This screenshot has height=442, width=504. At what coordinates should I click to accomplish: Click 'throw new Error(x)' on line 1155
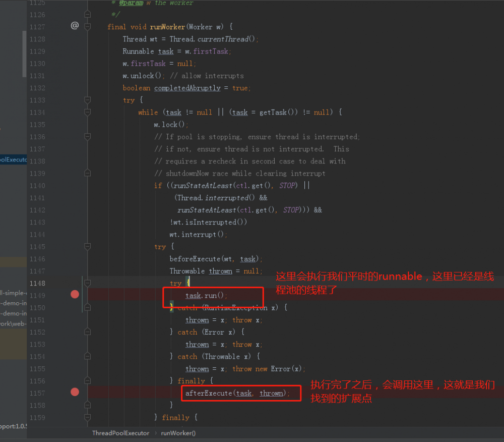[267, 369]
